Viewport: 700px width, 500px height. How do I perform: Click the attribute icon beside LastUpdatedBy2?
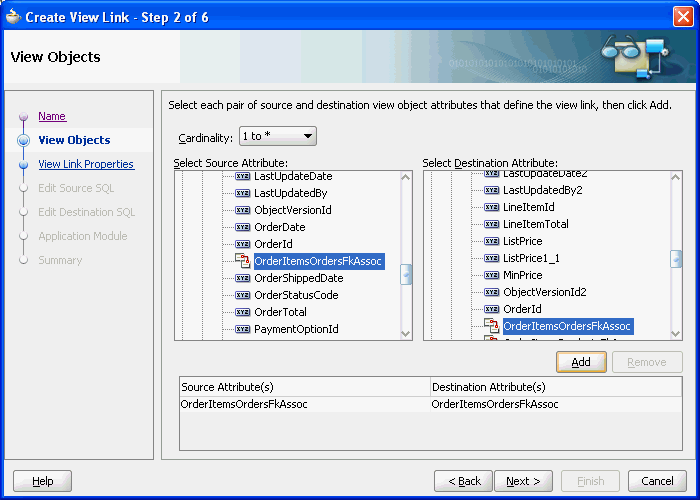click(492, 190)
